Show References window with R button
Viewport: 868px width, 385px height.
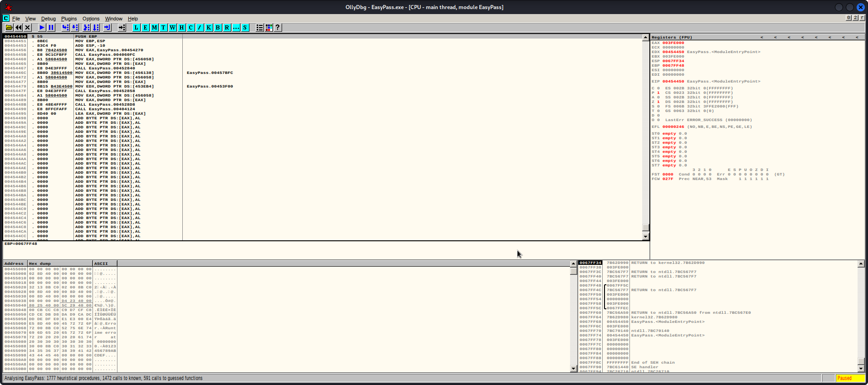pos(227,28)
